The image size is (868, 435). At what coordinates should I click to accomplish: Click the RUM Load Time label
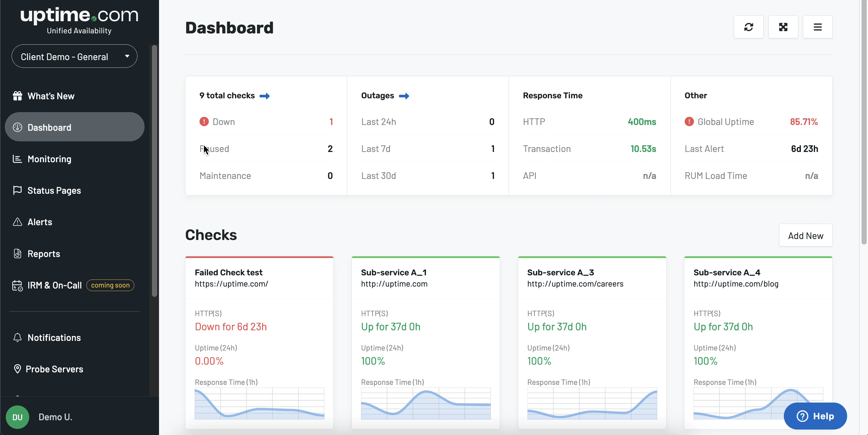click(716, 175)
